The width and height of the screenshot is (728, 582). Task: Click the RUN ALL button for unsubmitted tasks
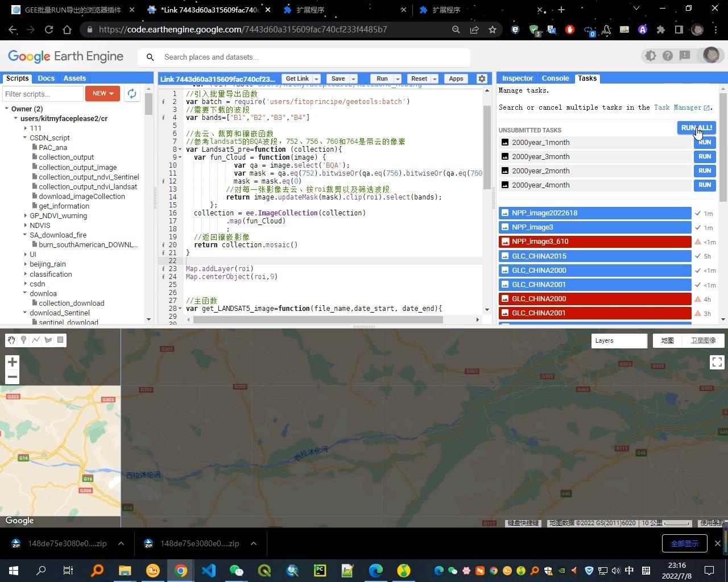[x=696, y=128]
